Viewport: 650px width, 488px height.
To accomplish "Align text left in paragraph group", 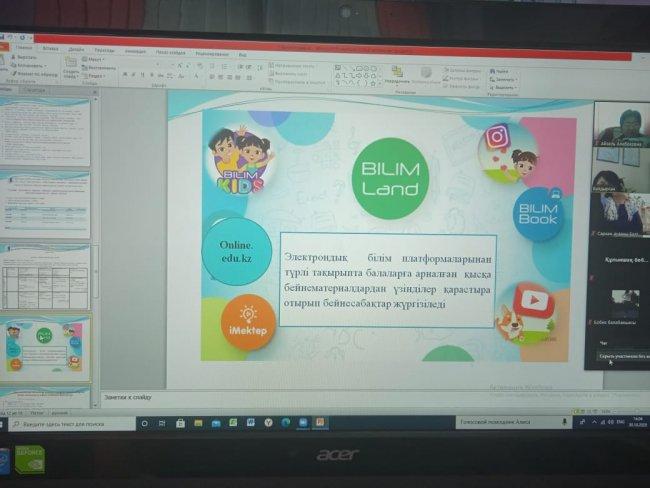I will tap(212, 77).
